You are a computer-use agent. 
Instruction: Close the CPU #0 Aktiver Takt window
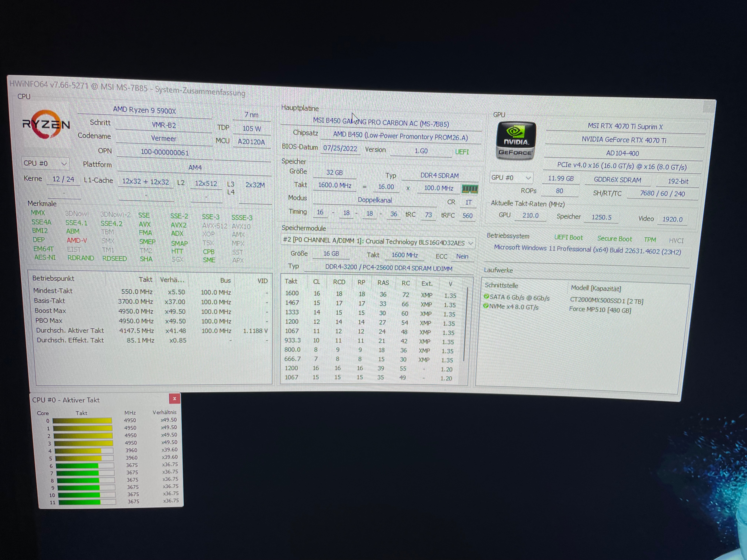(x=175, y=399)
